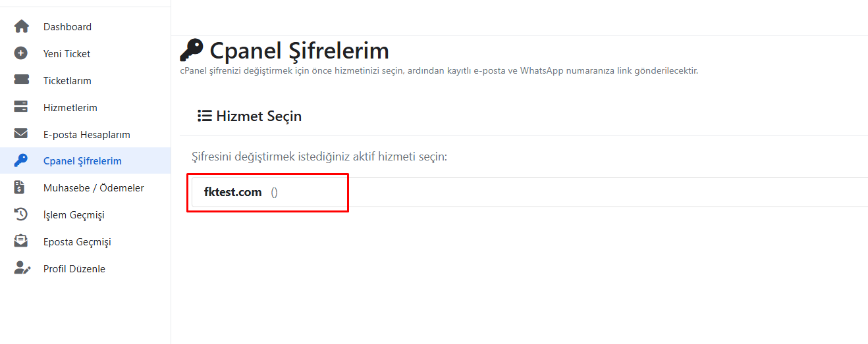The height and width of the screenshot is (344, 868).
Task: Click the Ticketlarım ticket icon
Action: (x=21, y=81)
